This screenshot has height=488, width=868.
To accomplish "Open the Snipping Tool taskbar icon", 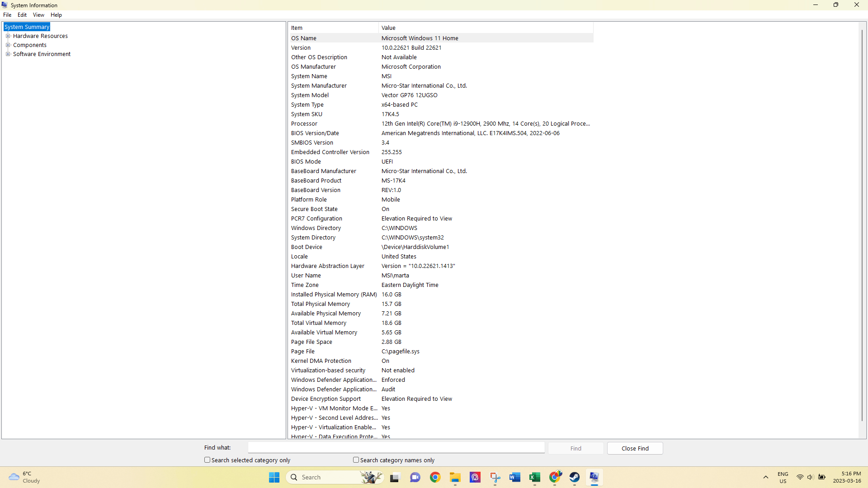I will pos(495,477).
